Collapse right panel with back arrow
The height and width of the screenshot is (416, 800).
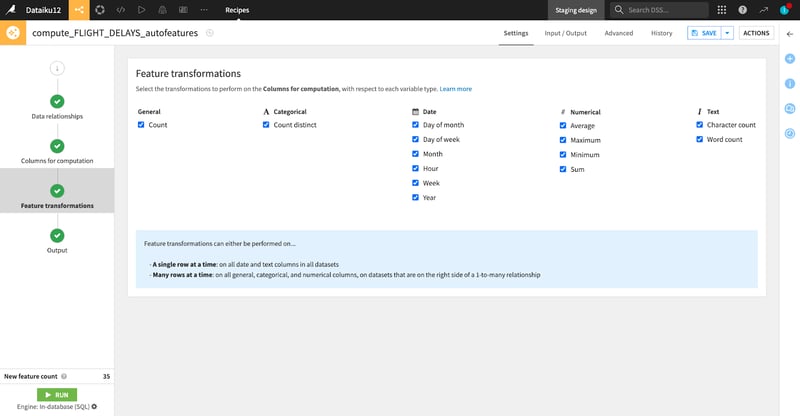click(790, 34)
